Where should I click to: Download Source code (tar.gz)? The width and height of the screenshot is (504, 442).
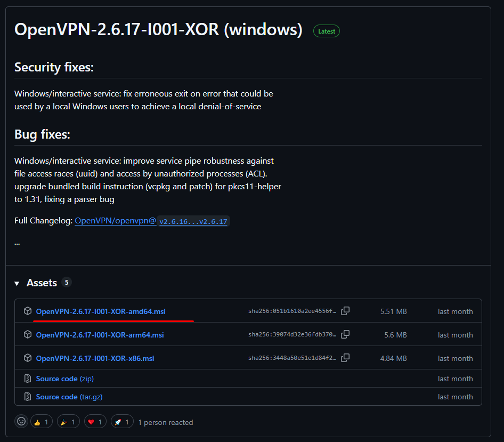[68, 397]
